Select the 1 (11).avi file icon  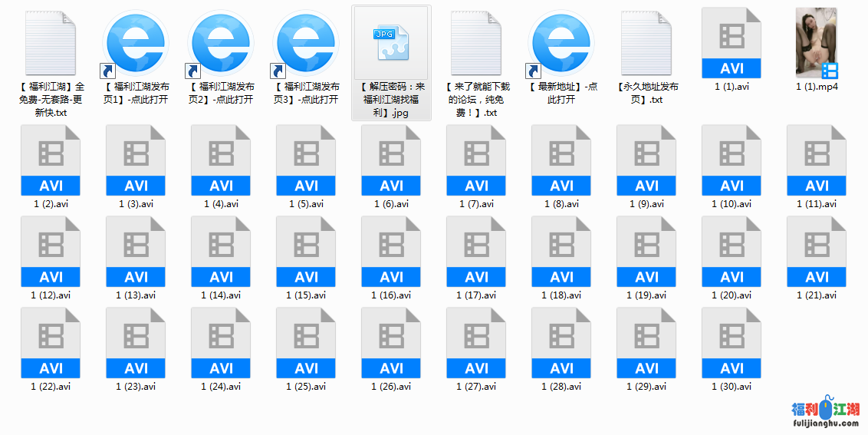click(x=817, y=160)
